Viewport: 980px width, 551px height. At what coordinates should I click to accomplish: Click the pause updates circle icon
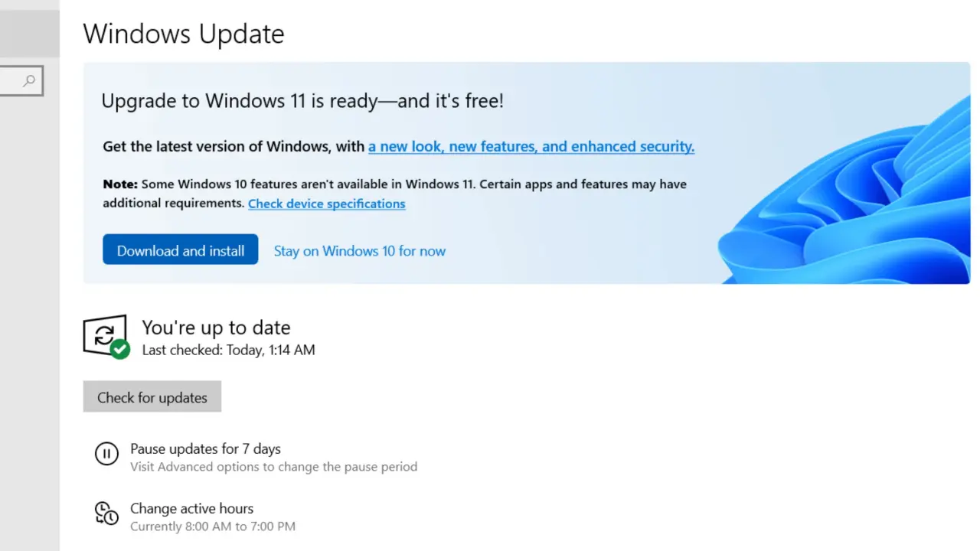tap(106, 454)
